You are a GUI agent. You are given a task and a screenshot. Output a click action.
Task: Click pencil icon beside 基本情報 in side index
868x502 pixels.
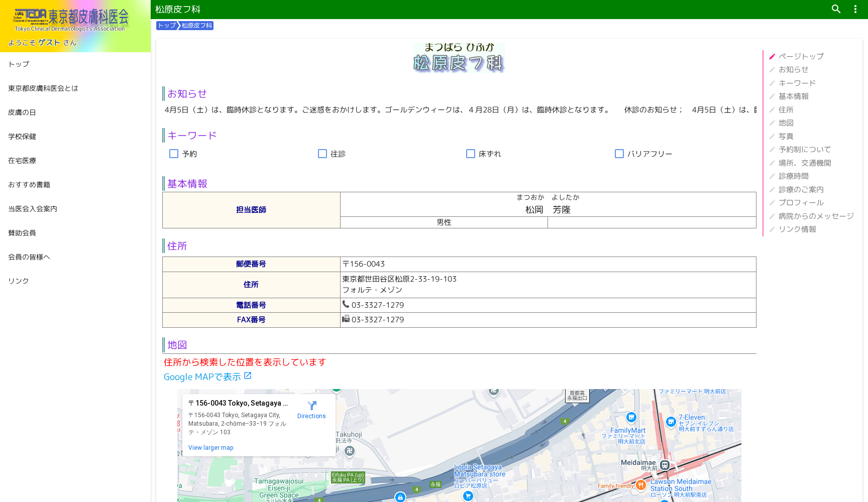772,96
